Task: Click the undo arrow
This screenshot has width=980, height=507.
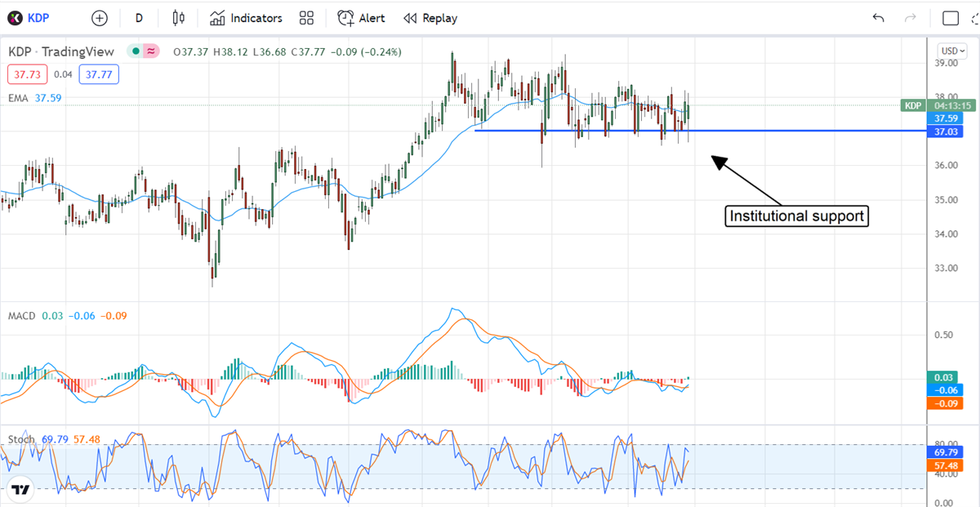Action: tap(879, 18)
